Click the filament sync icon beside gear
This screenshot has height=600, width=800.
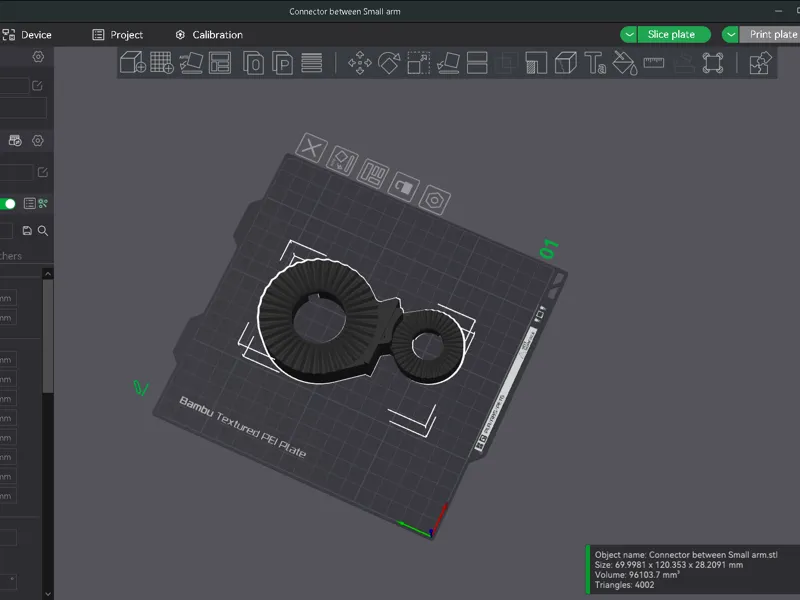(x=15, y=140)
